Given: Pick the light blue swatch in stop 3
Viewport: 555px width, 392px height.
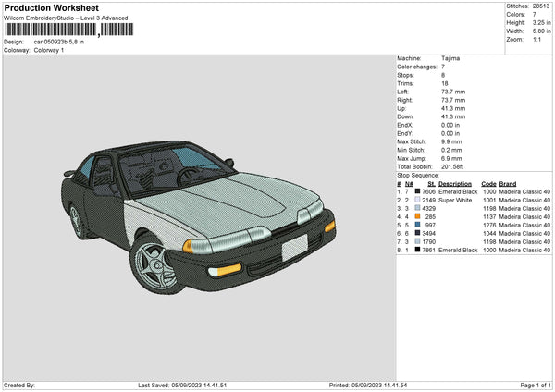Looking at the screenshot, I should 417,208.
